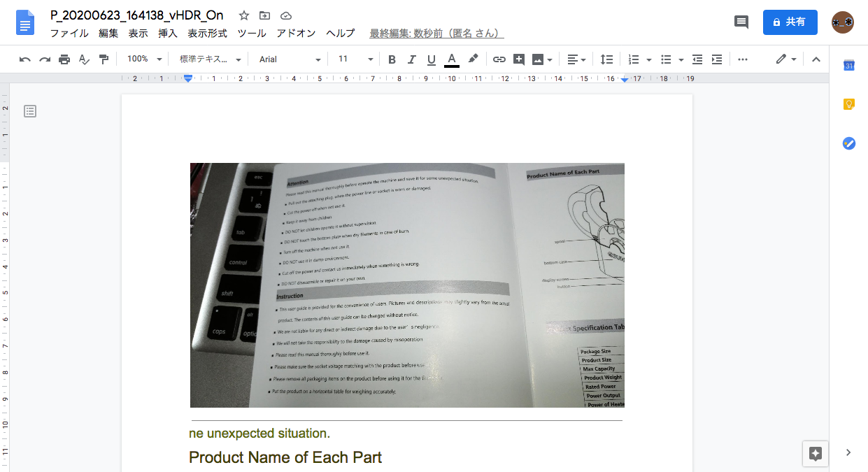Click the Print icon
Image resolution: width=868 pixels, height=472 pixels.
tap(64, 59)
